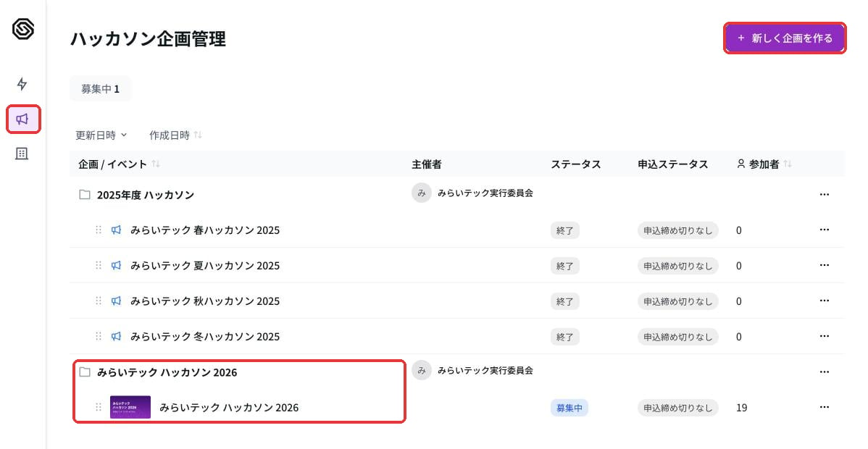868x449 pixels.
Task: Click organizer avatar for 2025年度 ハッカソン
Action: 421,193
